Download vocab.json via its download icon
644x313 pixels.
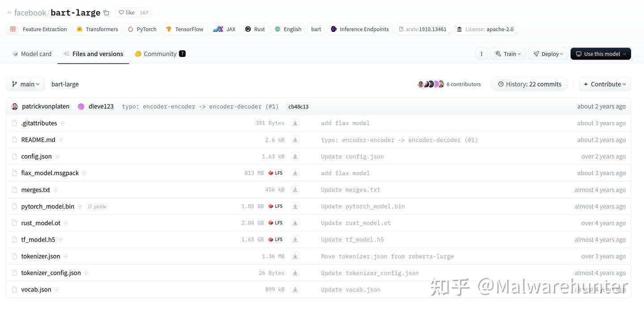[295, 289]
